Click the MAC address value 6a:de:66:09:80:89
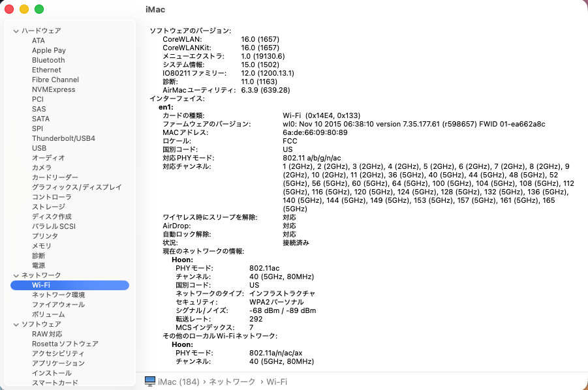 pyautogui.click(x=315, y=132)
